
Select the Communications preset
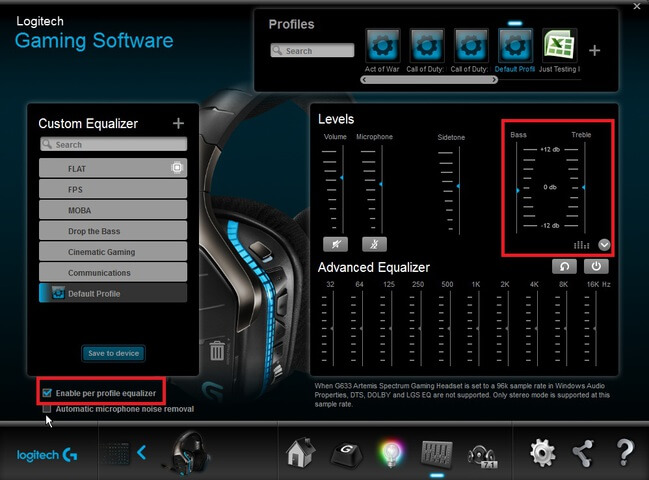113,272
